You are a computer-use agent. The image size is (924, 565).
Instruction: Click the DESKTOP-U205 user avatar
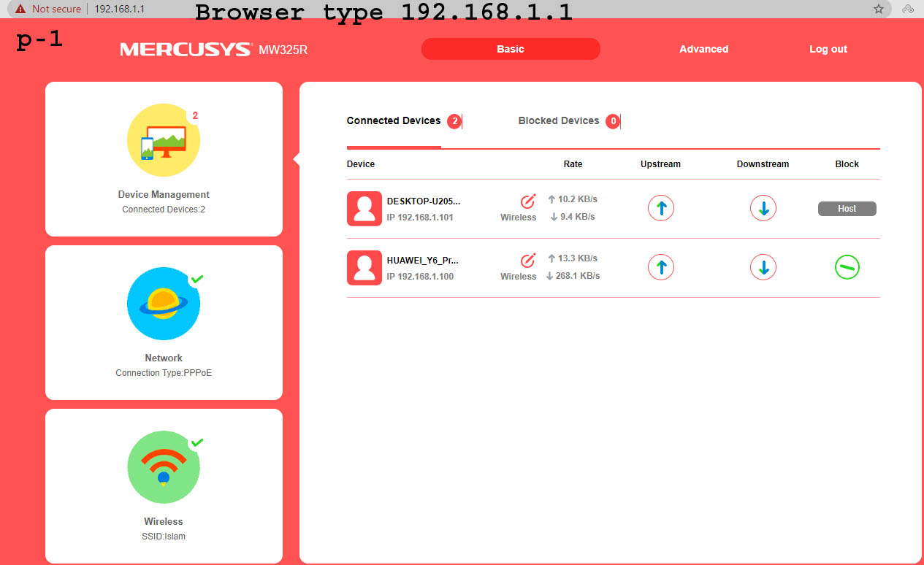(364, 209)
